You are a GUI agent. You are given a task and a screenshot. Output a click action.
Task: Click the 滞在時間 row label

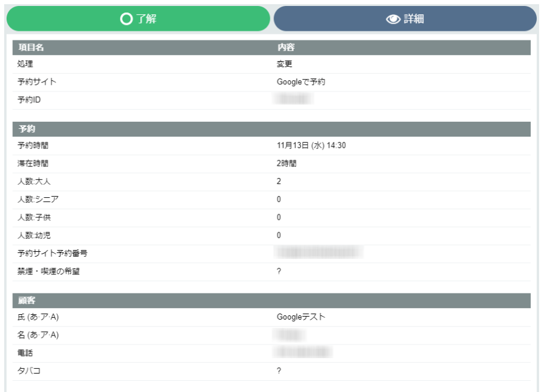tap(33, 163)
